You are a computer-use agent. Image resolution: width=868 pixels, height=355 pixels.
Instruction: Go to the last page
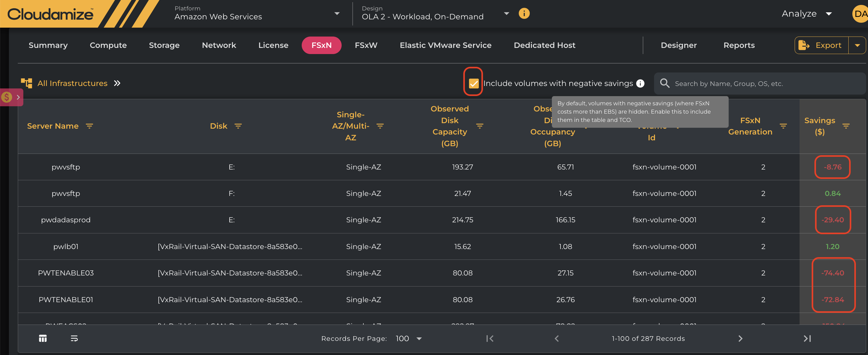click(807, 338)
